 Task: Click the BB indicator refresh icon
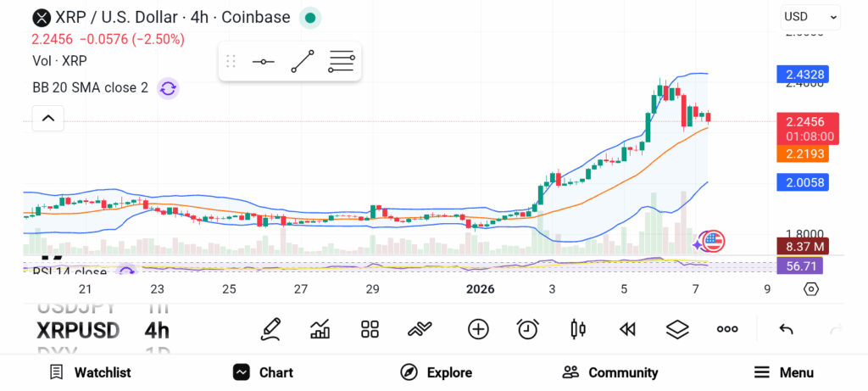click(x=168, y=87)
